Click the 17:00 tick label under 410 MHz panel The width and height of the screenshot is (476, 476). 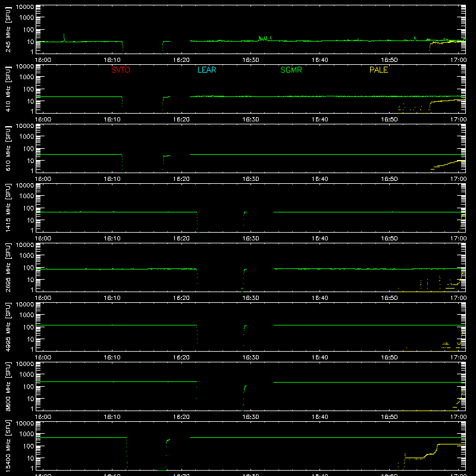pos(458,120)
